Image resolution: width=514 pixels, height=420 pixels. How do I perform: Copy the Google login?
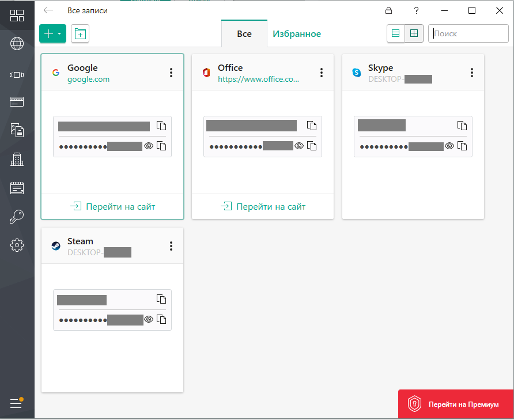tap(161, 126)
